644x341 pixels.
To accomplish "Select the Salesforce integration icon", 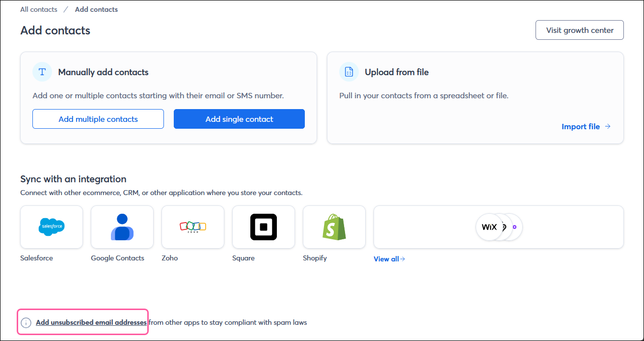I will click(x=51, y=227).
